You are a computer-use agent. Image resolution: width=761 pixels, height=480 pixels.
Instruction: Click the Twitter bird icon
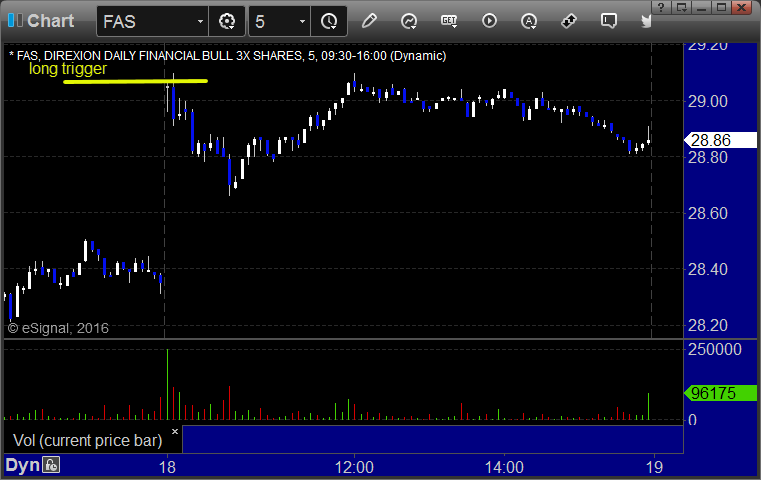(x=646, y=21)
